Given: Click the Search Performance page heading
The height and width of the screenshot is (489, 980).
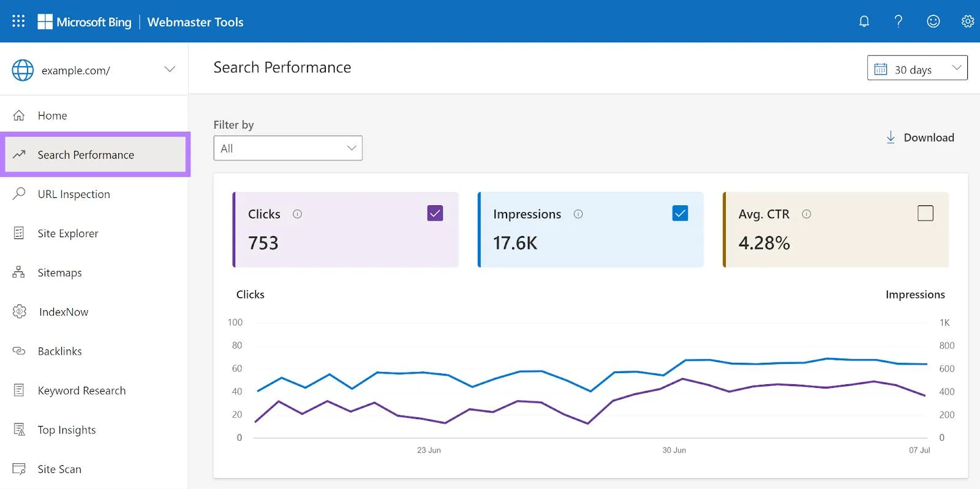Looking at the screenshot, I should click(x=282, y=67).
